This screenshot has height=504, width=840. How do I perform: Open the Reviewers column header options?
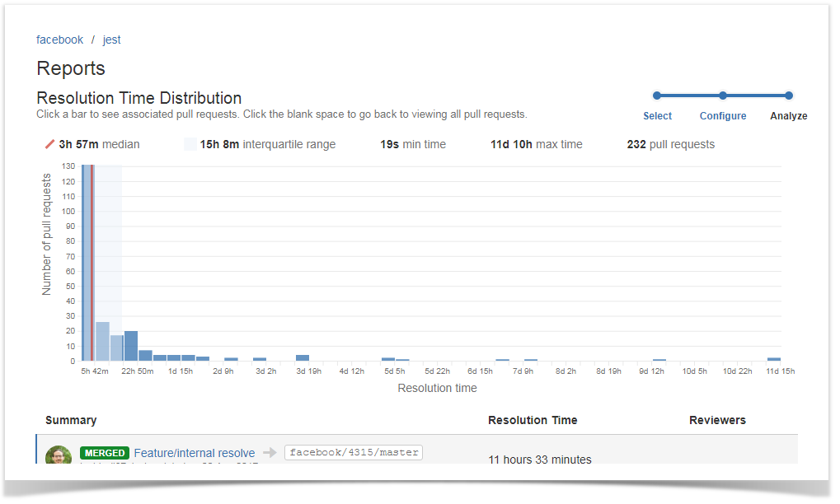pyautogui.click(x=716, y=420)
